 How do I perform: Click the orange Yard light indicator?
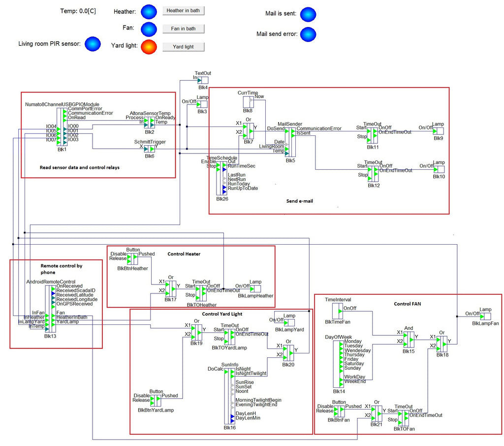click(148, 47)
